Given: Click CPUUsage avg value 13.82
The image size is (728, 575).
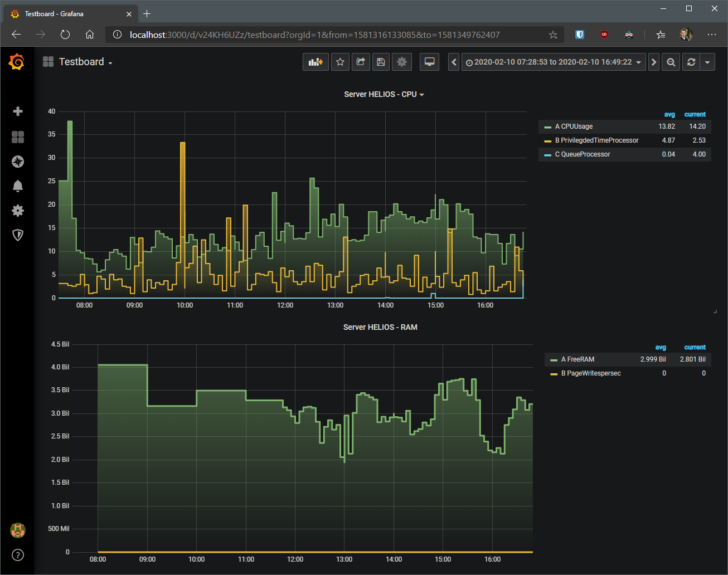Looking at the screenshot, I should point(667,126).
